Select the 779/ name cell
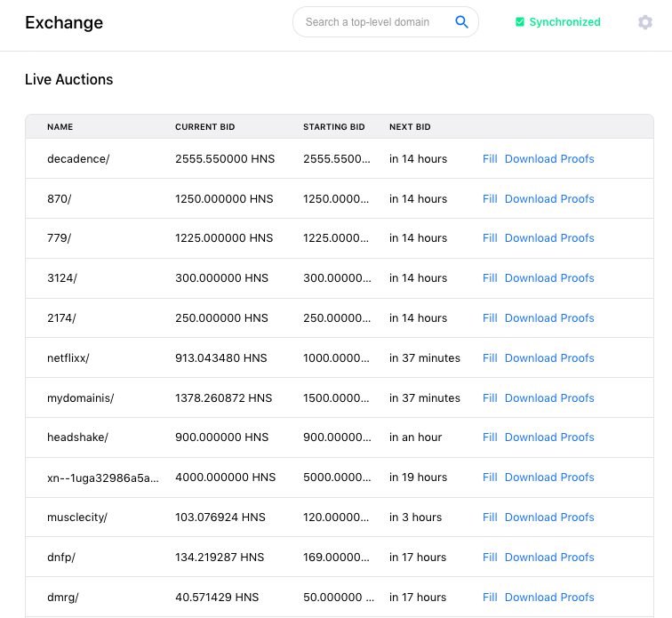Image resolution: width=672 pixels, height=618 pixels. click(x=60, y=238)
